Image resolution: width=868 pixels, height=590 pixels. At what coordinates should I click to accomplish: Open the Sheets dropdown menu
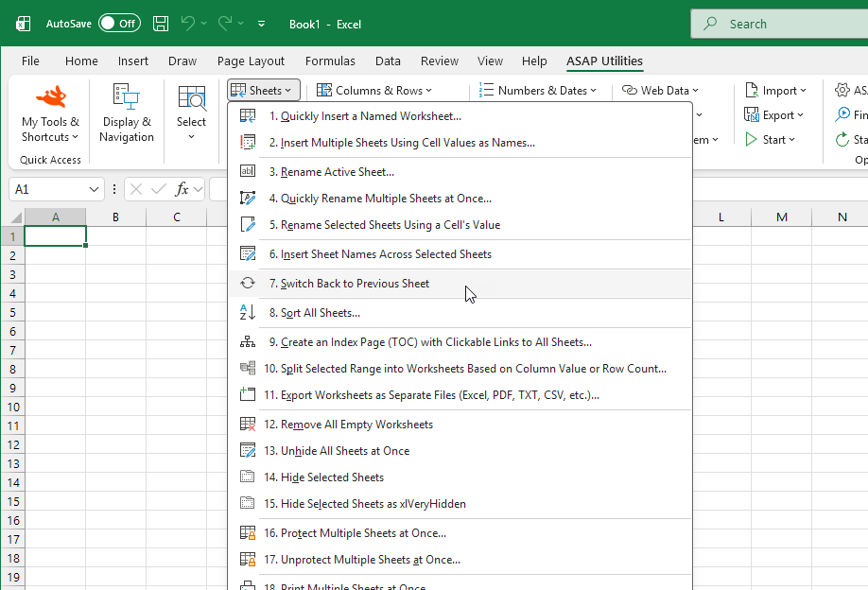[x=263, y=89]
